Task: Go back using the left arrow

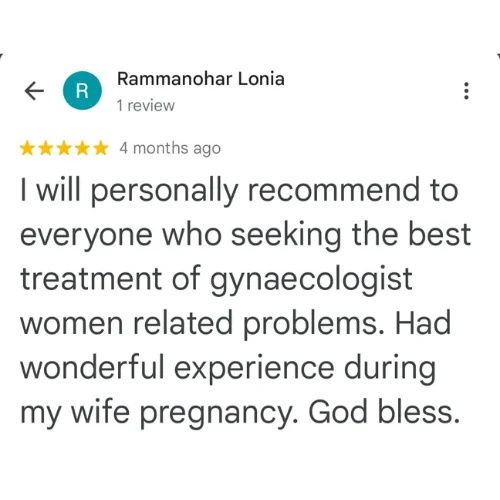Action: tap(34, 91)
